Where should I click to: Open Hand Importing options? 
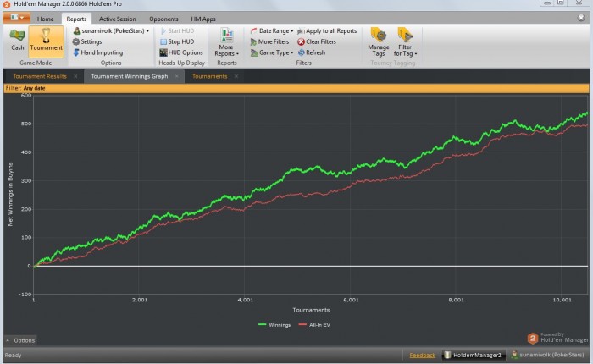[x=98, y=52]
